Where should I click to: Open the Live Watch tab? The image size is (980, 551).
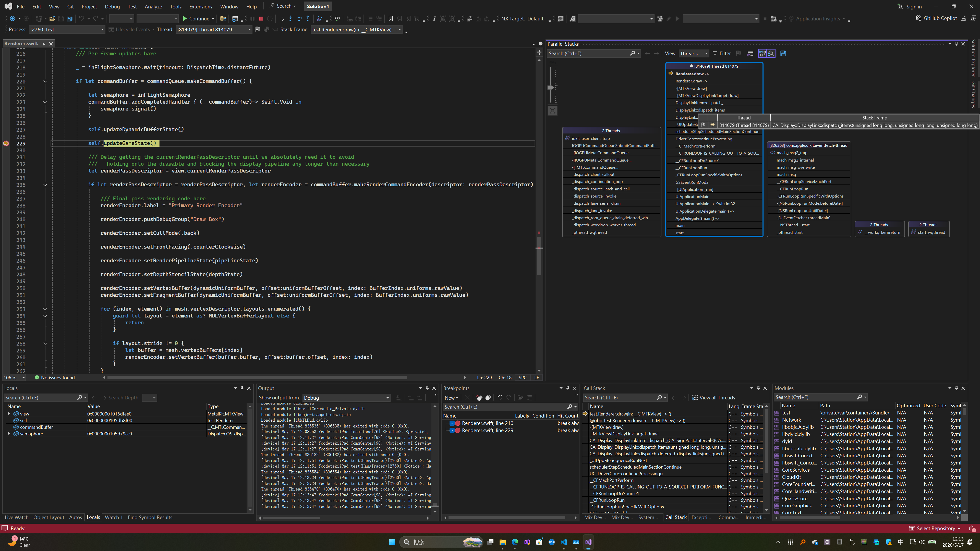[16, 517]
